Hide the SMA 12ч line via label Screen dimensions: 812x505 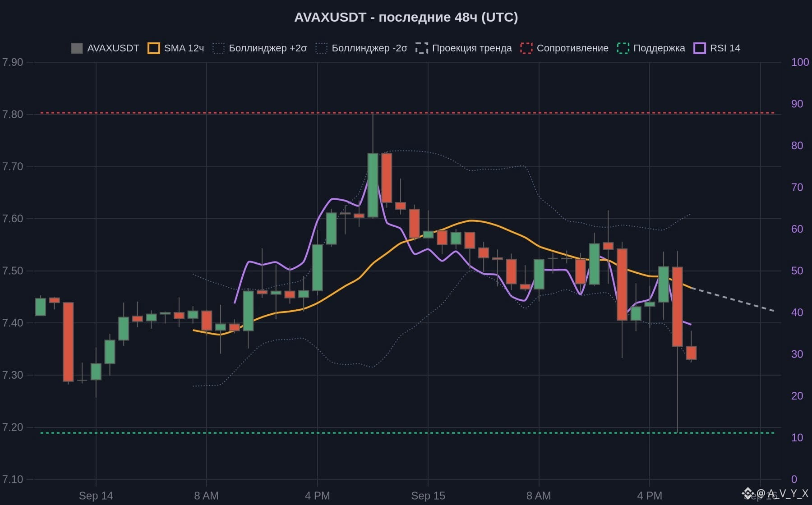click(184, 48)
